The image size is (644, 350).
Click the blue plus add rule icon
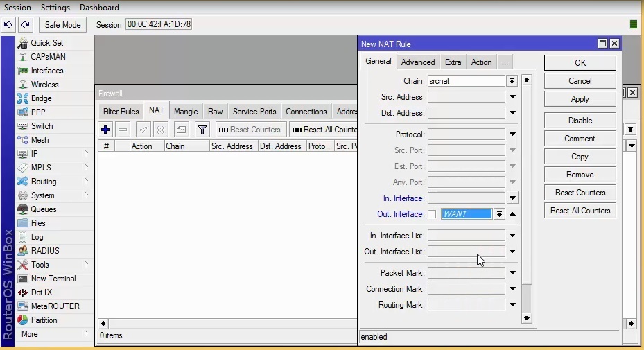point(105,130)
